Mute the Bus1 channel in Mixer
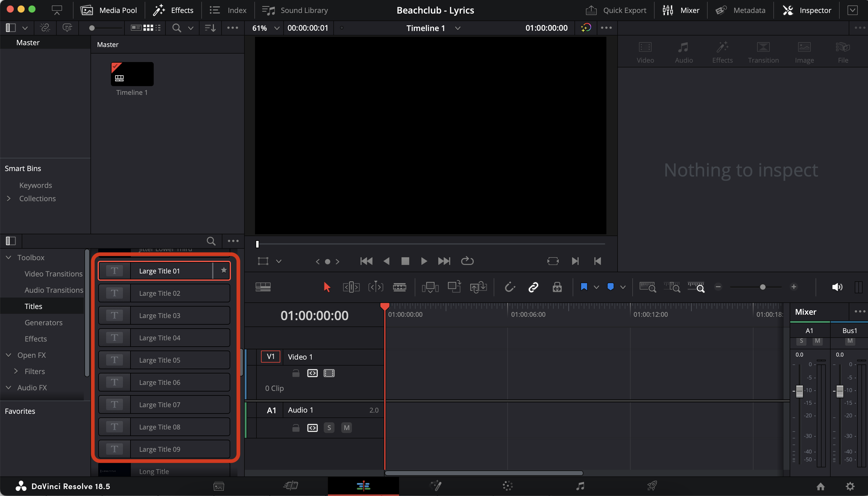This screenshot has height=496, width=868. tap(850, 341)
